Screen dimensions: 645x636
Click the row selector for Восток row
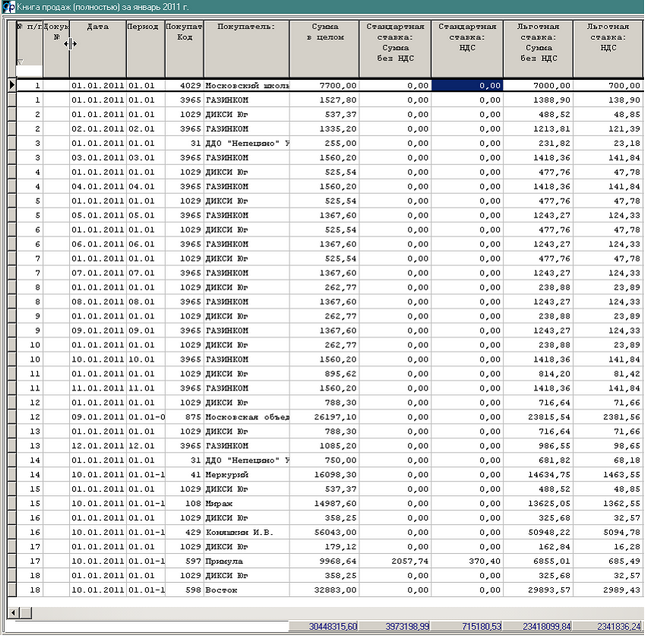pos(12,590)
